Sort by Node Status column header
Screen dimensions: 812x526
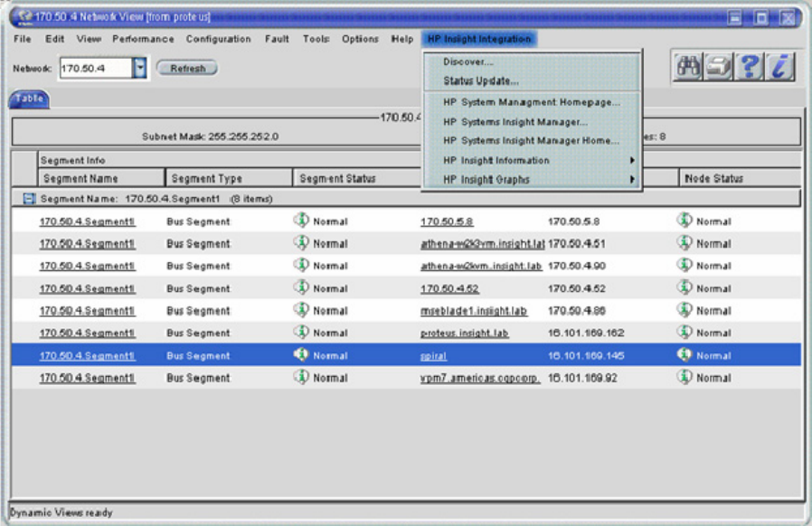(x=740, y=178)
